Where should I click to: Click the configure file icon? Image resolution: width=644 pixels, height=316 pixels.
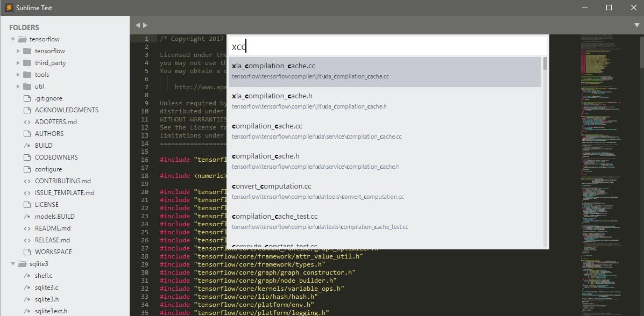(x=27, y=169)
